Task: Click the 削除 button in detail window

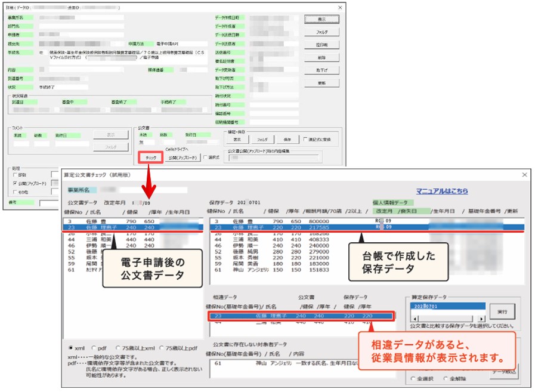Action: tap(321, 57)
